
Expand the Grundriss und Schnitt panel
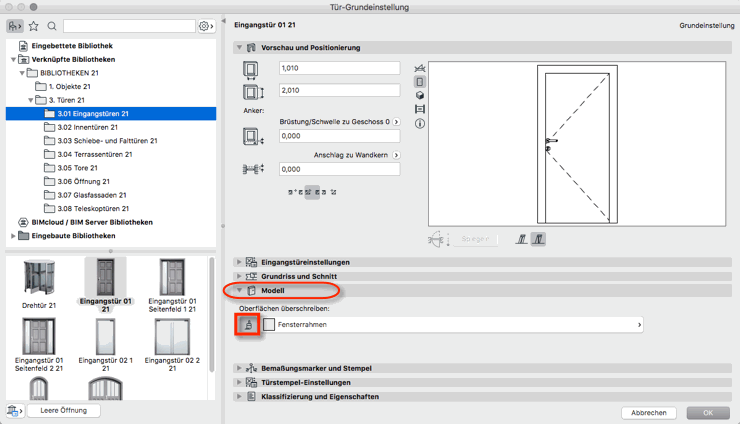point(239,276)
